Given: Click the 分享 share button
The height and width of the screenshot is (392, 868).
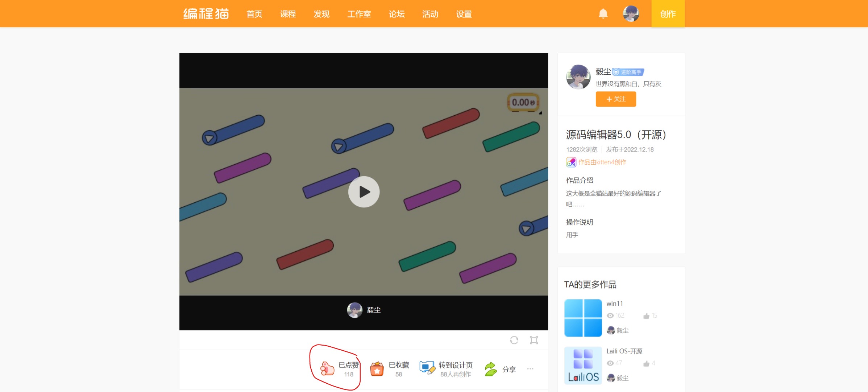Looking at the screenshot, I should point(501,369).
